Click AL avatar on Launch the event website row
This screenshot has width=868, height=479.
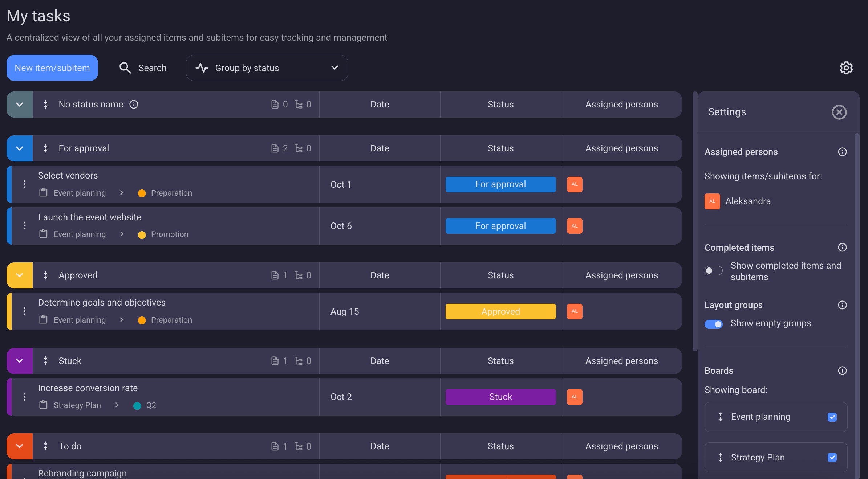(x=575, y=226)
